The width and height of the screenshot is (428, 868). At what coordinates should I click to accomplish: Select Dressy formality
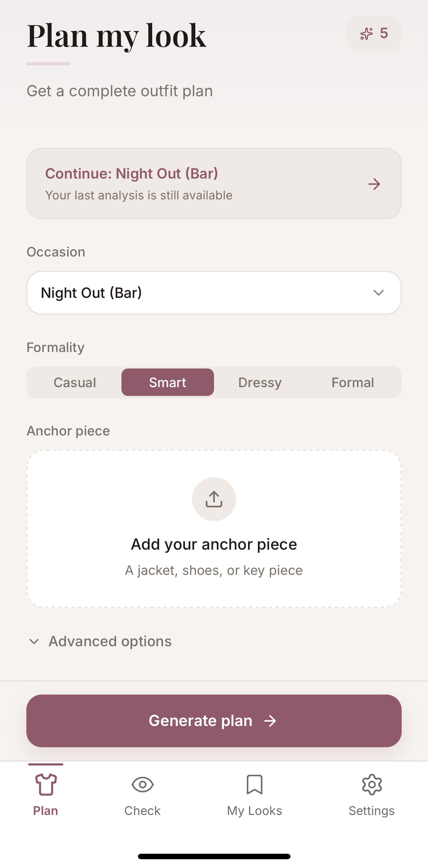pos(260,382)
